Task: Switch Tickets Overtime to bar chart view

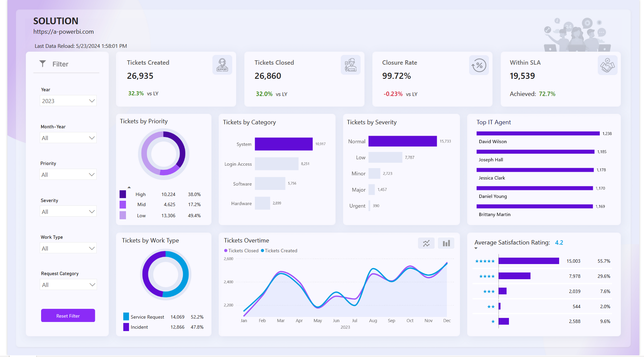Action: click(x=446, y=243)
